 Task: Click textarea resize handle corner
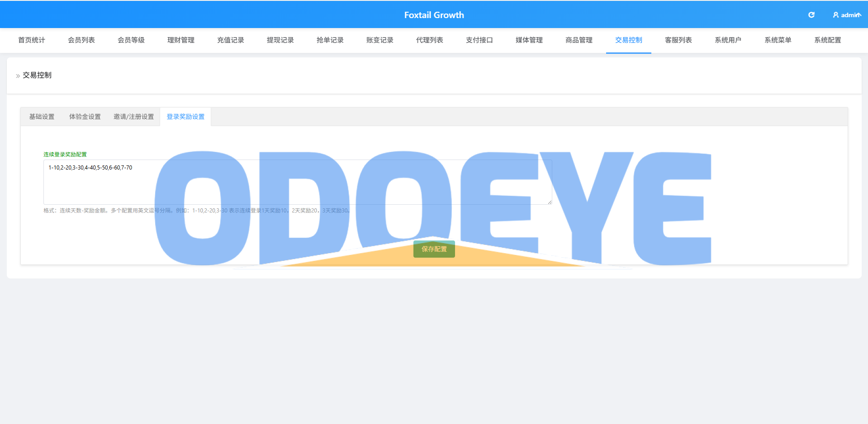pyautogui.click(x=550, y=202)
